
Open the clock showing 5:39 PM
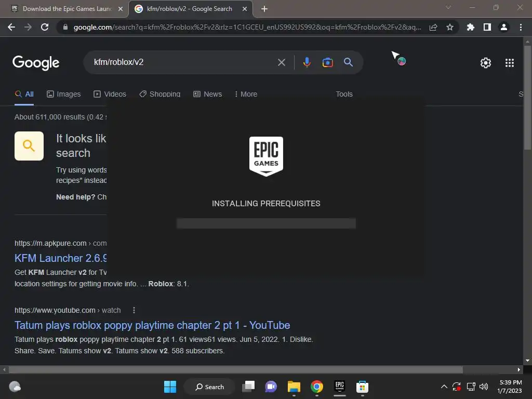click(x=510, y=387)
